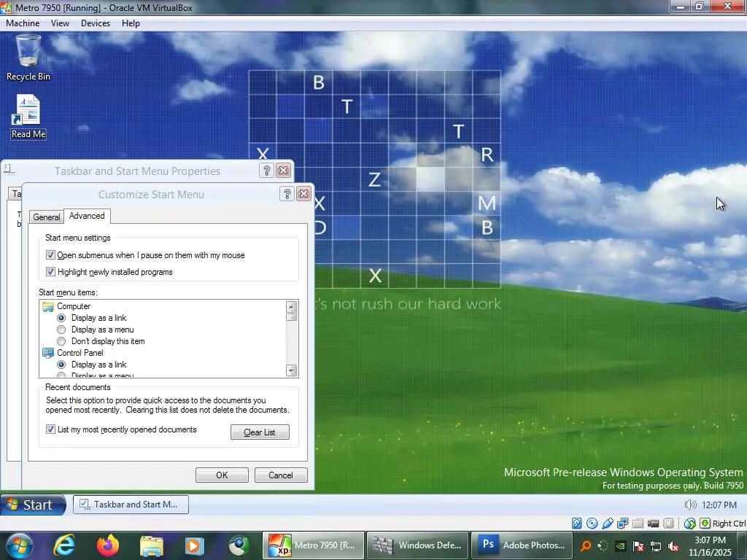The height and width of the screenshot is (560, 747).
Task: Open the Help menu
Action: click(x=131, y=23)
